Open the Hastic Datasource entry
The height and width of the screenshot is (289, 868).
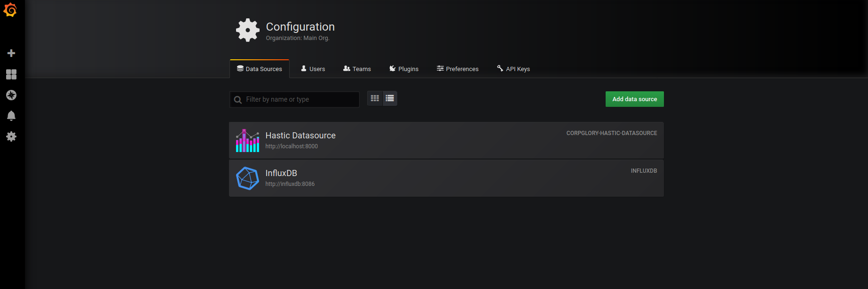pyautogui.click(x=446, y=140)
